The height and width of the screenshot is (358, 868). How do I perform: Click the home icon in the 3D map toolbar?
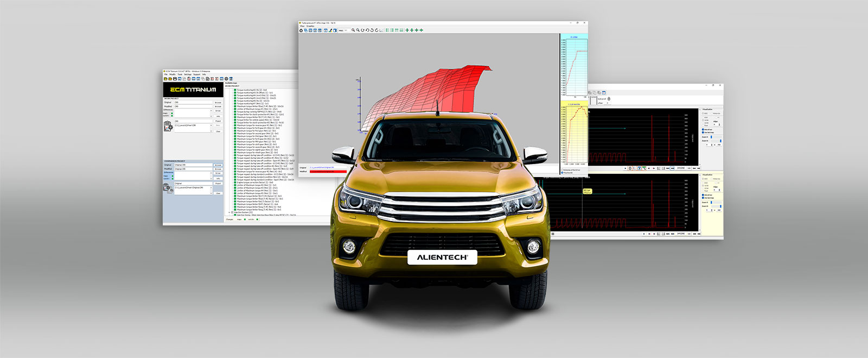(302, 30)
